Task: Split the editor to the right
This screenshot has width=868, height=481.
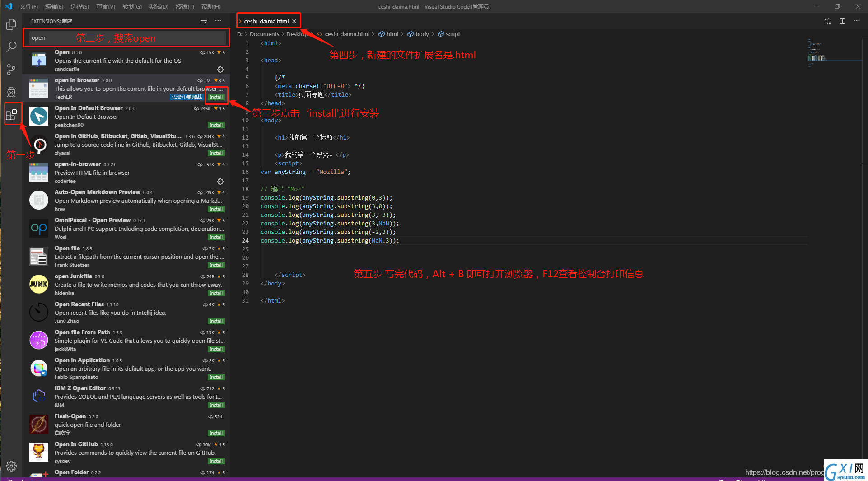Action: (x=842, y=21)
